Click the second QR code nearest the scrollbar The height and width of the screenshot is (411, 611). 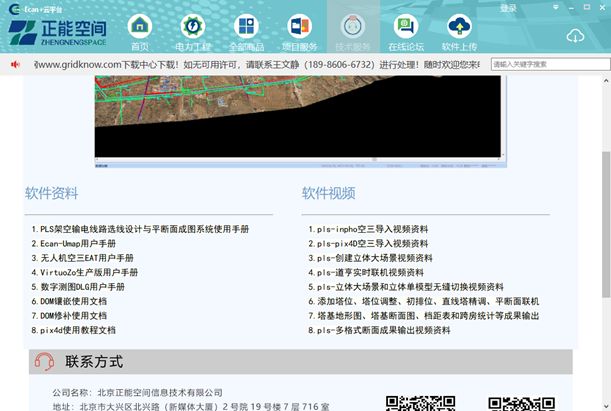click(x=522, y=404)
